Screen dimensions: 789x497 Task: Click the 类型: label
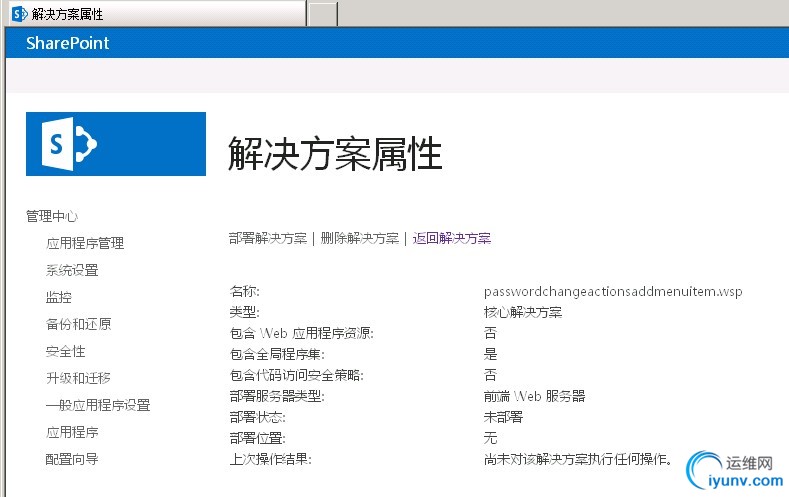point(245,312)
